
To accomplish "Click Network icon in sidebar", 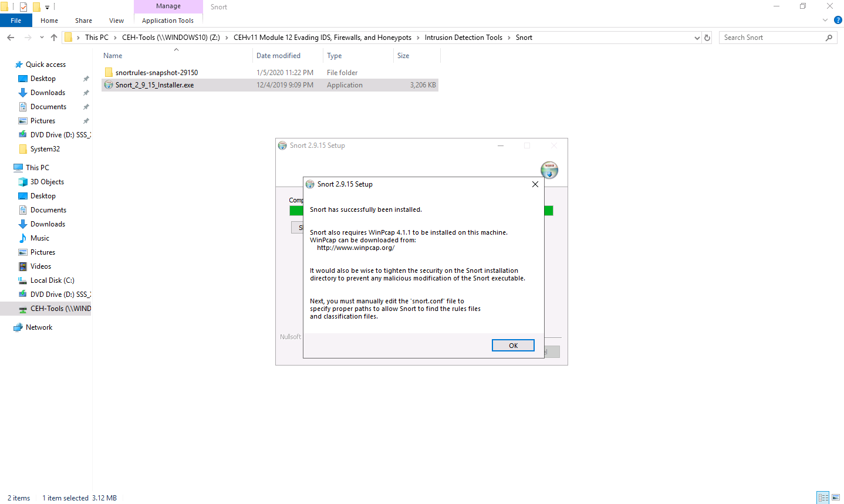I will (x=18, y=327).
